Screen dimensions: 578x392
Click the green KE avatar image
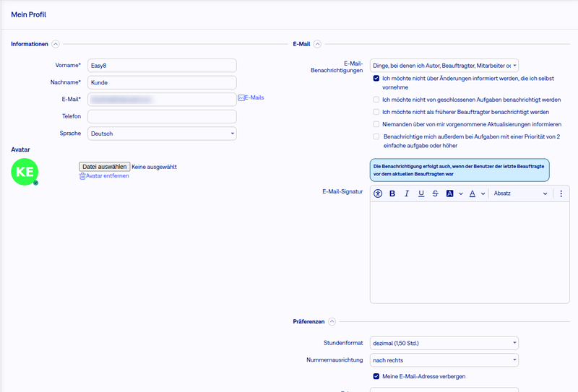(x=25, y=172)
